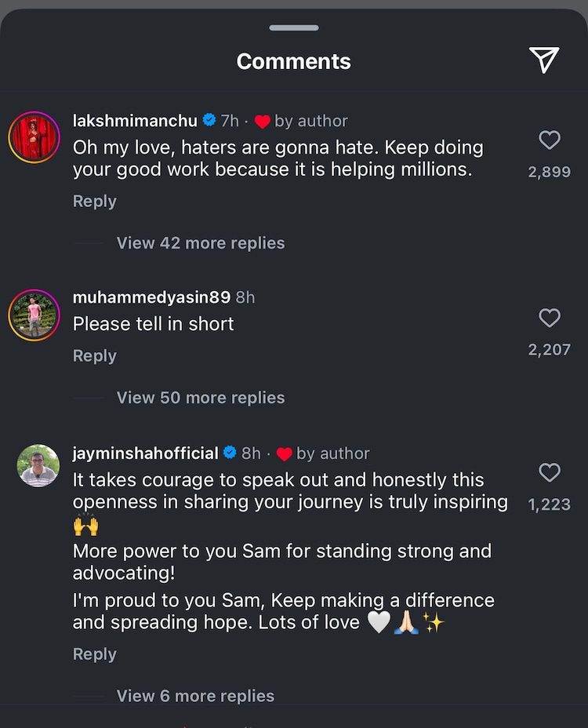Reply to muhammedyasin89's comment
The height and width of the screenshot is (728, 588).
pyautogui.click(x=94, y=356)
